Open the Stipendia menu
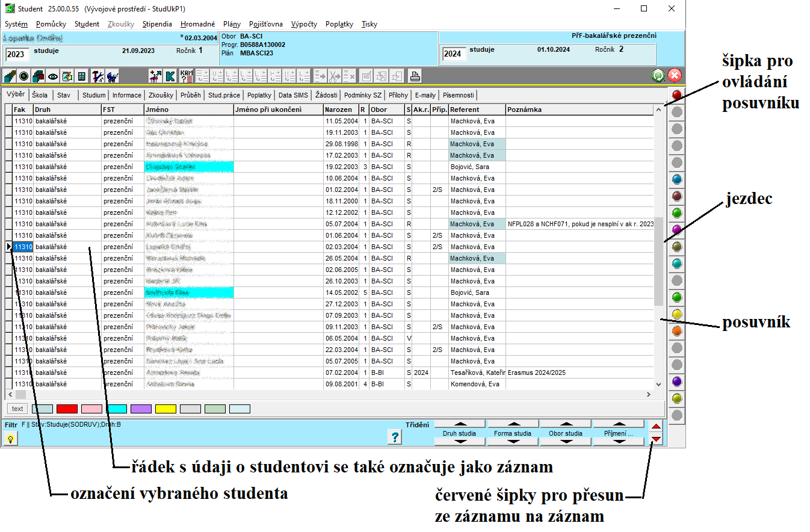Screen dimensions: 810x532 click(157, 24)
